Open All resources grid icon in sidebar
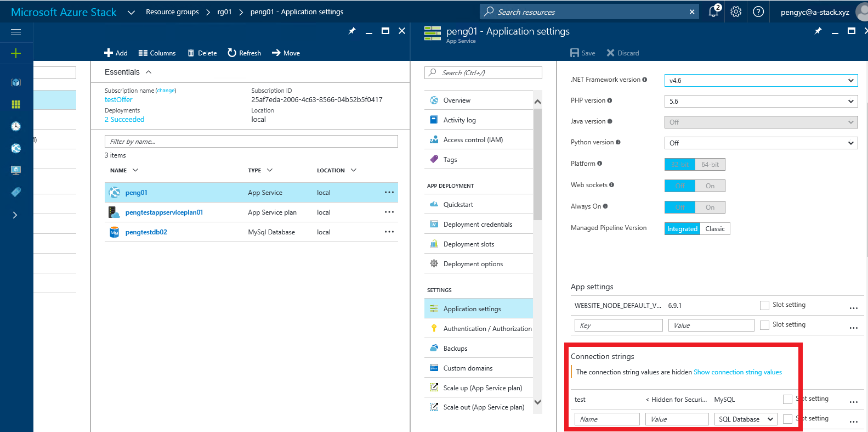This screenshot has height=432, width=868. [16, 104]
